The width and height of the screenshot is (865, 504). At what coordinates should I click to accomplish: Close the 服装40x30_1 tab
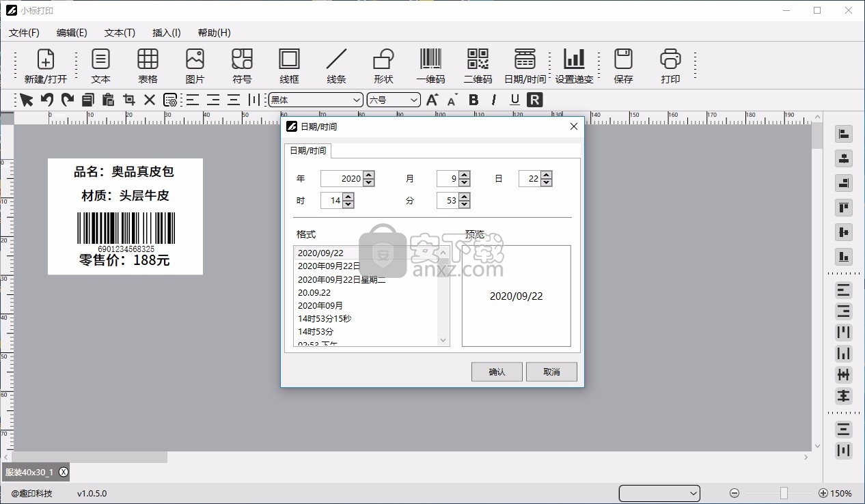64,472
